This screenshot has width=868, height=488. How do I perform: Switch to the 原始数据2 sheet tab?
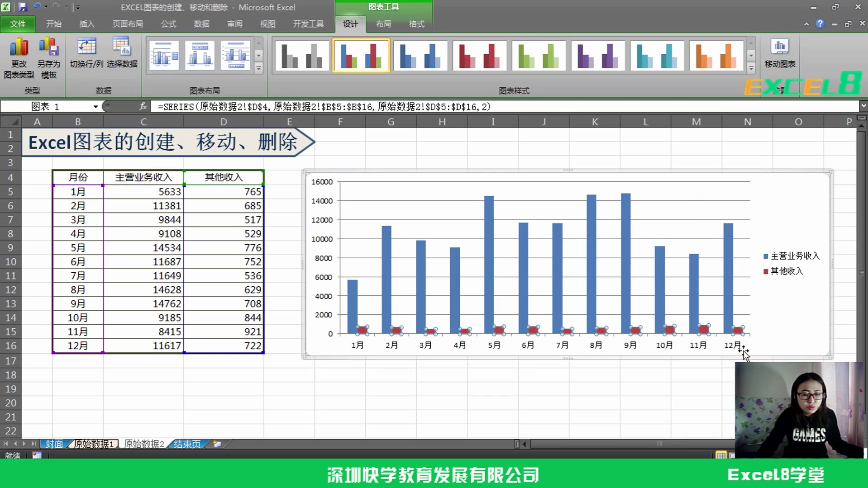click(143, 444)
